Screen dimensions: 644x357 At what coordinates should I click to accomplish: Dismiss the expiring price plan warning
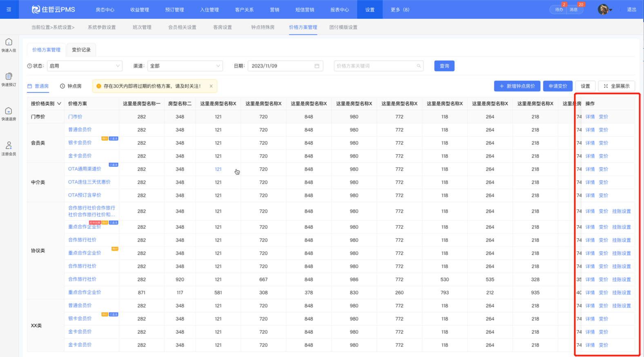pyautogui.click(x=211, y=86)
